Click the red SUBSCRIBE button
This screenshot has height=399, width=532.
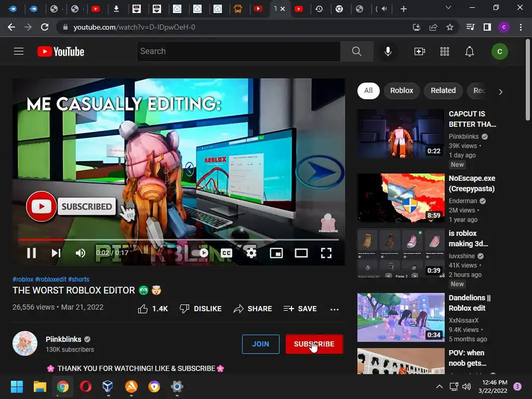click(314, 344)
